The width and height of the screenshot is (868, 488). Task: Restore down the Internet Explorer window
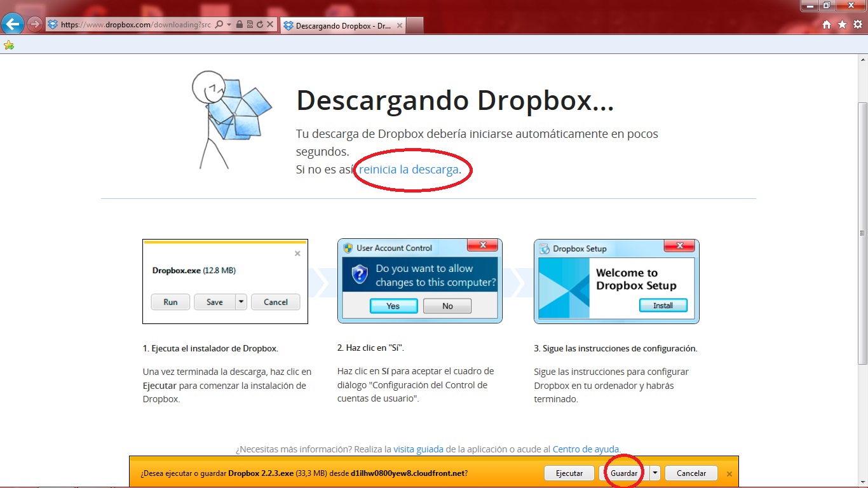pyautogui.click(x=827, y=5)
